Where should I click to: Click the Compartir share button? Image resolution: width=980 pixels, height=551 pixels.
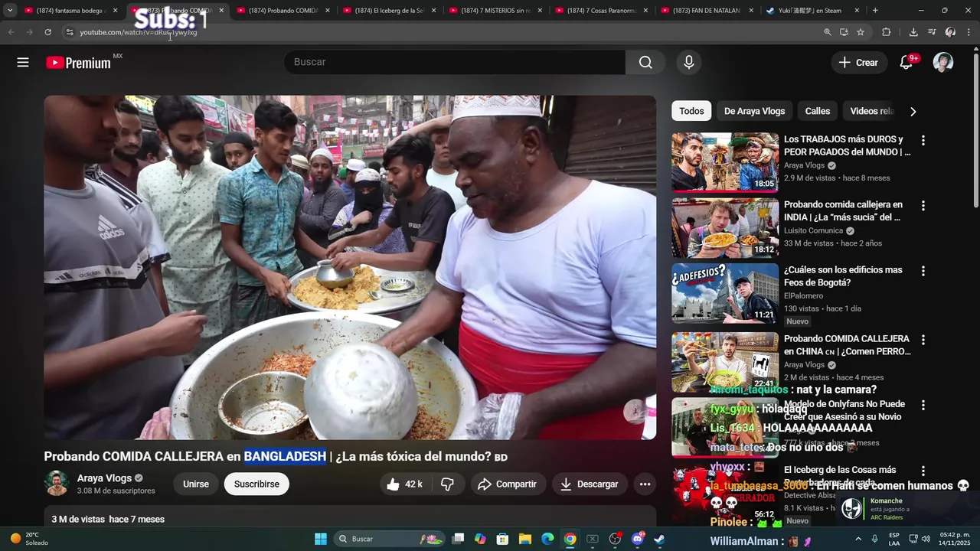tap(508, 484)
